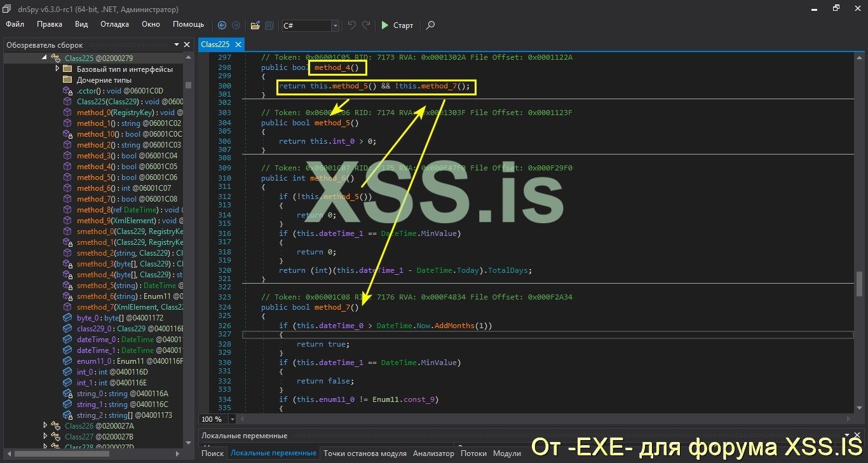Image resolution: width=868 pixels, height=463 pixels.
Task: Switch to Точки останова модуля tab
Action: (365, 453)
